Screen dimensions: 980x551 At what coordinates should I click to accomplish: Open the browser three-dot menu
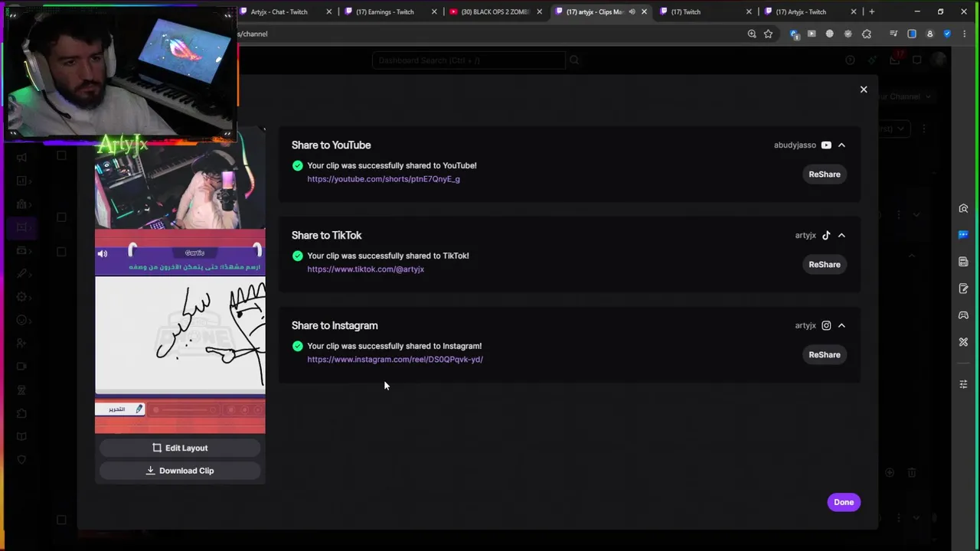click(x=964, y=34)
